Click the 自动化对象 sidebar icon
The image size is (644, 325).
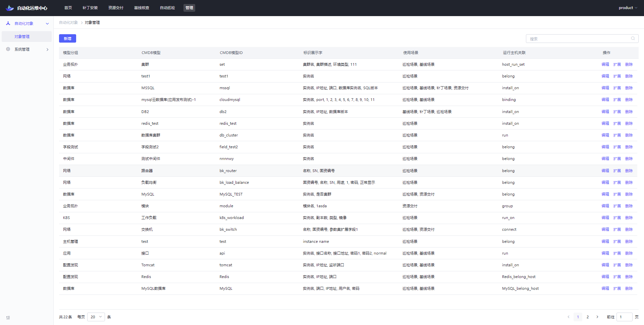(8, 23)
